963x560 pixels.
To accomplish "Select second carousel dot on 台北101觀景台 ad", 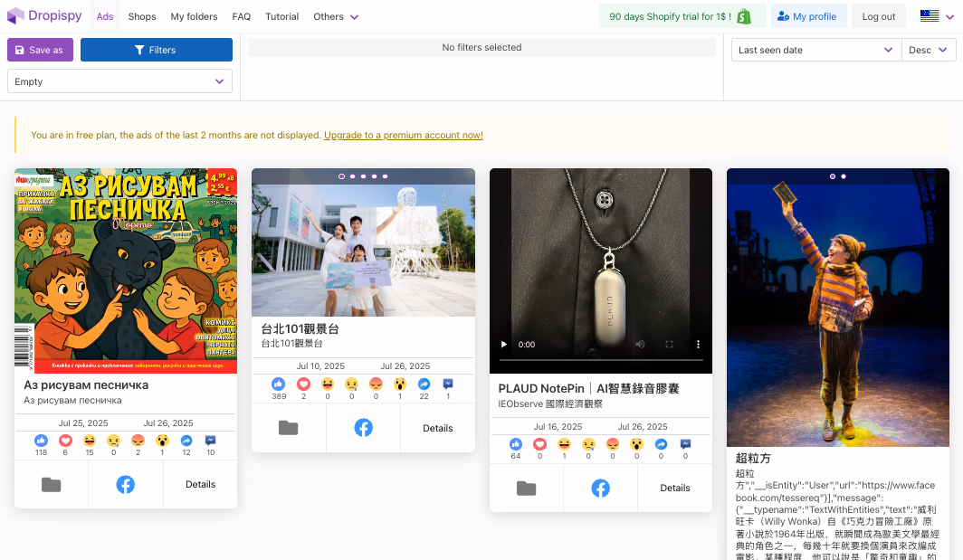I will [353, 176].
